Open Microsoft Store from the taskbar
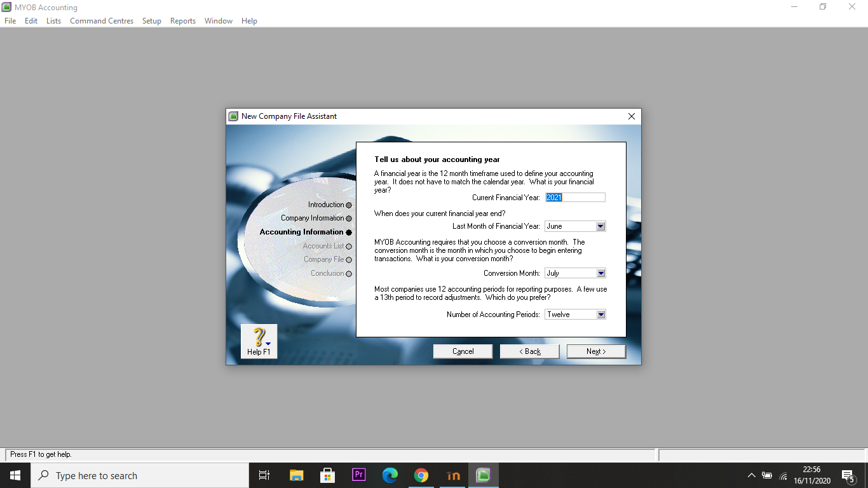This screenshot has height=488, width=868. coord(327,475)
